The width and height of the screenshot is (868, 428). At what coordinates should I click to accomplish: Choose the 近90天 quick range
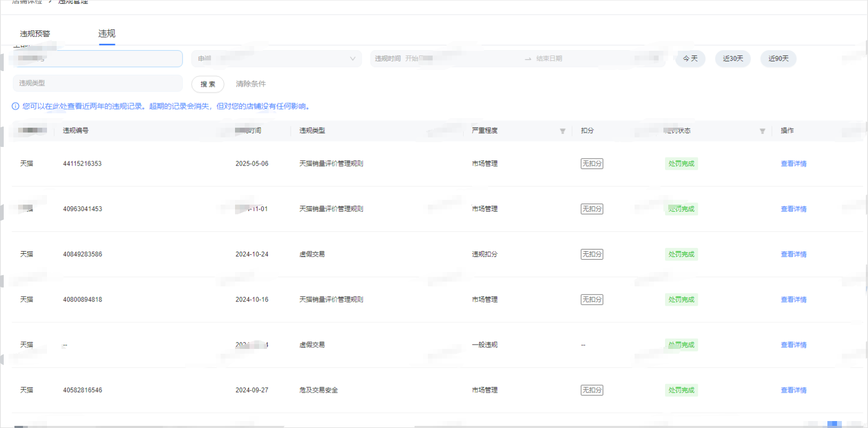778,59
